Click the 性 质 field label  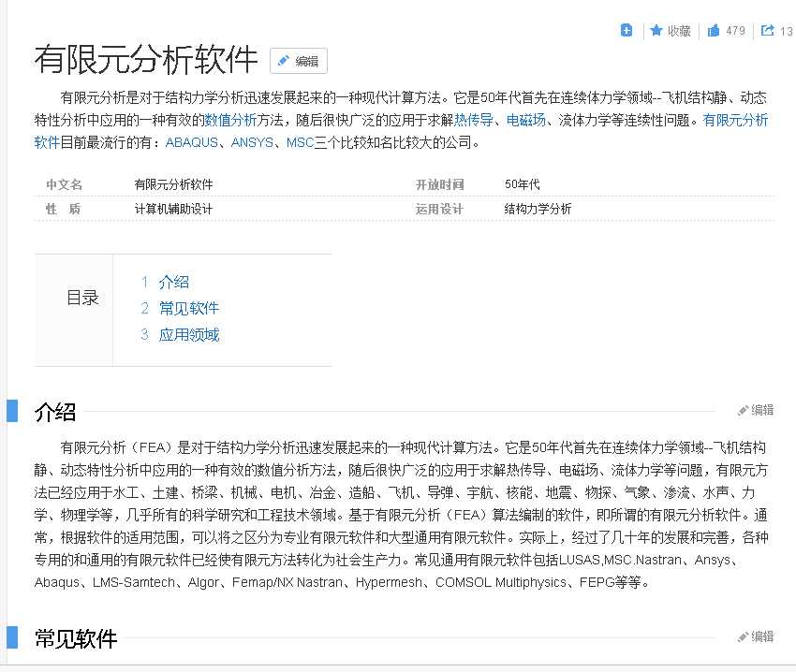click(63, 209)
